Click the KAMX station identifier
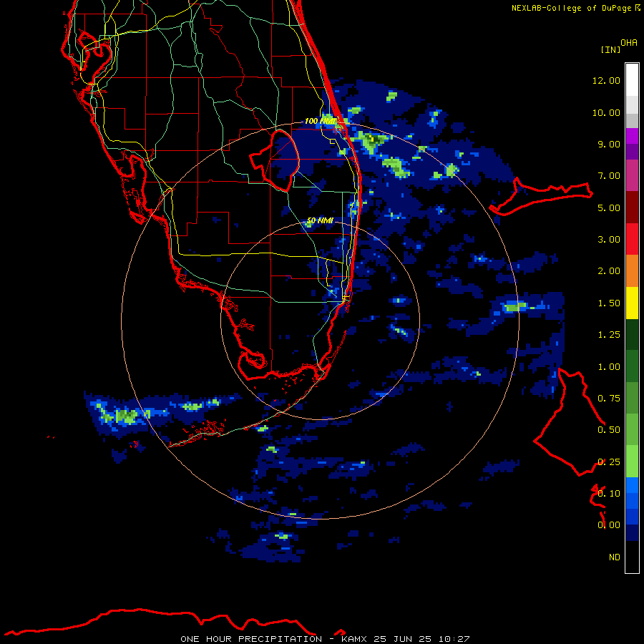Viewport: 644px width, 644px height. (x=353, y=639)
